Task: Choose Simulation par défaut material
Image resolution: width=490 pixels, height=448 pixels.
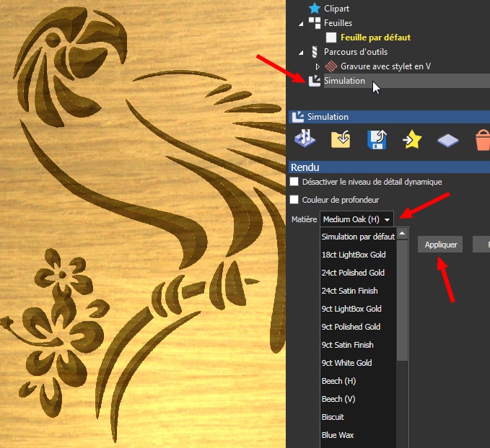Action: 358,237
